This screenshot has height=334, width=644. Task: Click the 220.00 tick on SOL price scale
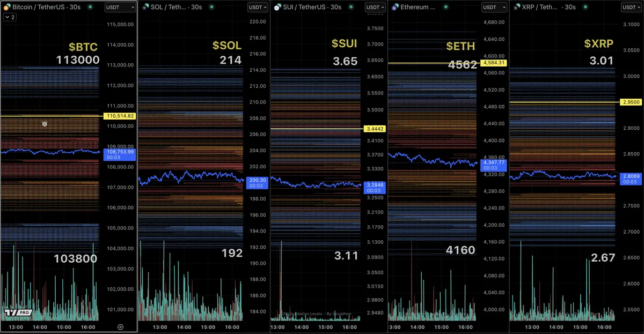tap(258, 21)
